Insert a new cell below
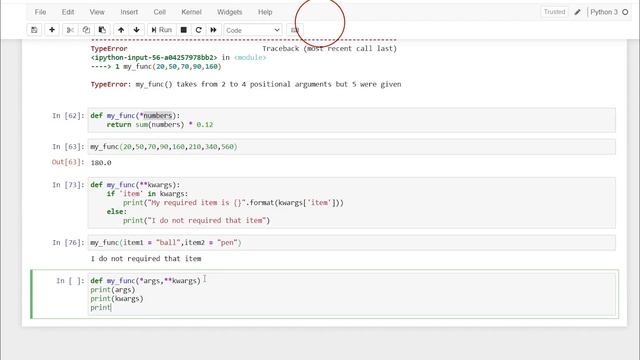This screenshot has height=360, width=640. [x=52, y=30]
